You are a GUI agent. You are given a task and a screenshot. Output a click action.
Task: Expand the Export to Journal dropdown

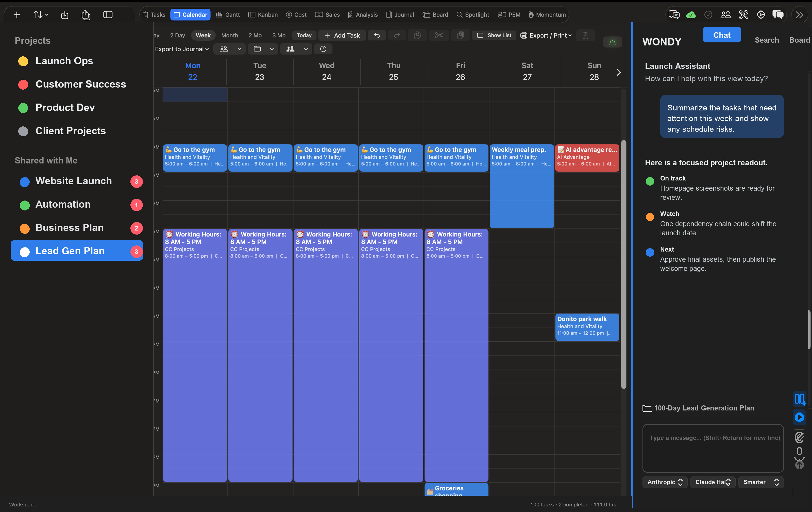(x=182, y=49)
